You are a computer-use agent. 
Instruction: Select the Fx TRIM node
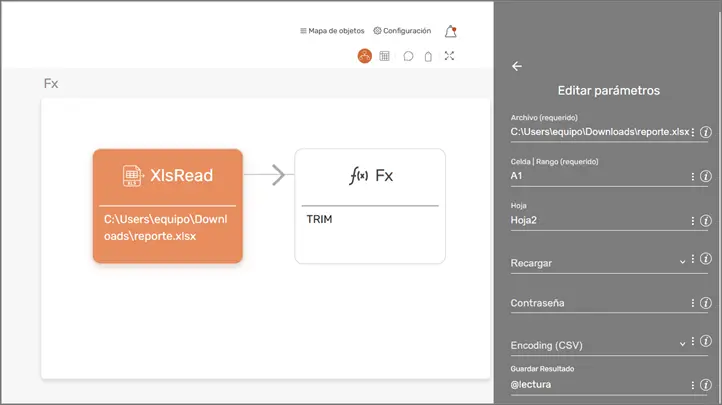(x=370, y=206)
